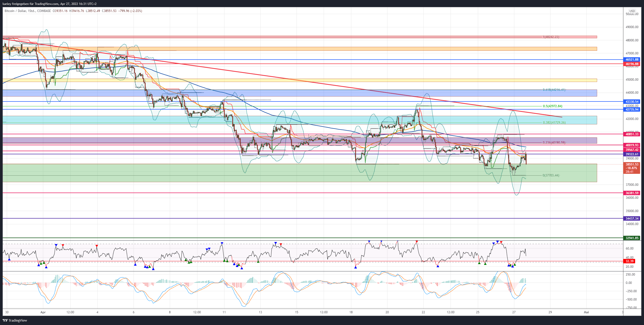Click the date 18 on time axis

(351, 312)
